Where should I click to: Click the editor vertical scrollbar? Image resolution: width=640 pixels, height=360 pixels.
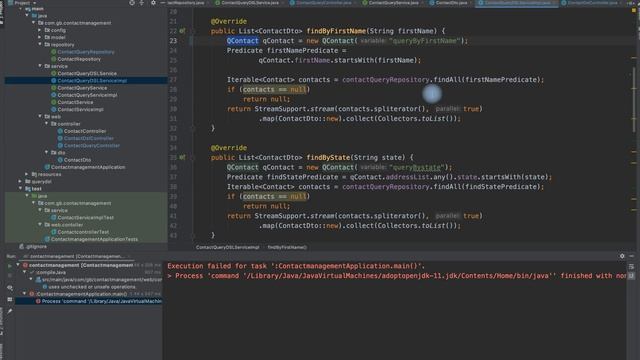tap(633, 100)
